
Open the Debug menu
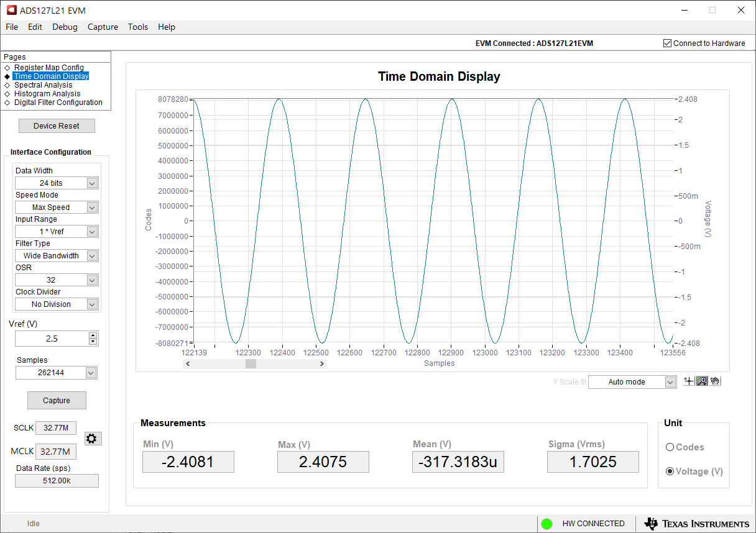coord(65,27)
